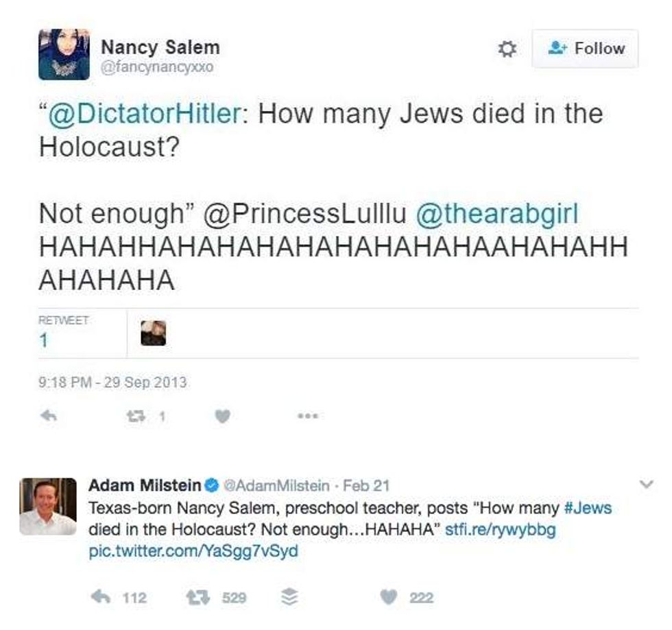Viewport: 672px width, 630px height.
Task: Click the reply arrow under the top tweet
Action: [x=48, y=415]
